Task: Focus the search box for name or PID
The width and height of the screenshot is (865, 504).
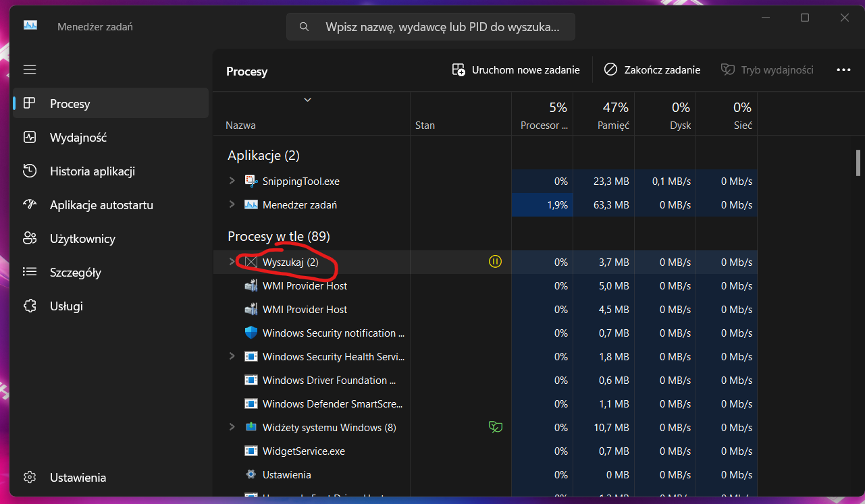Action: 431,27
